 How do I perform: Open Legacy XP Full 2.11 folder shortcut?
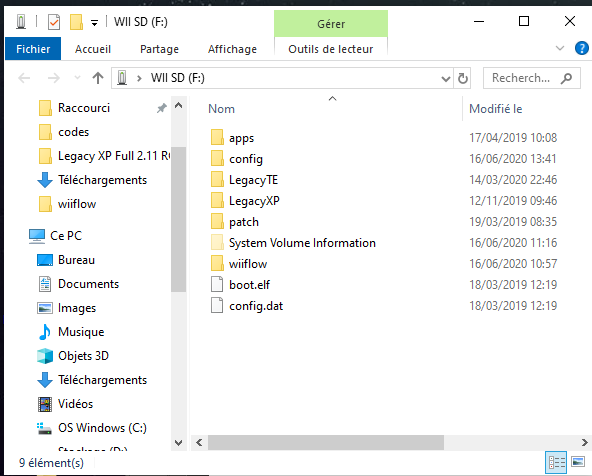(113, 156)
